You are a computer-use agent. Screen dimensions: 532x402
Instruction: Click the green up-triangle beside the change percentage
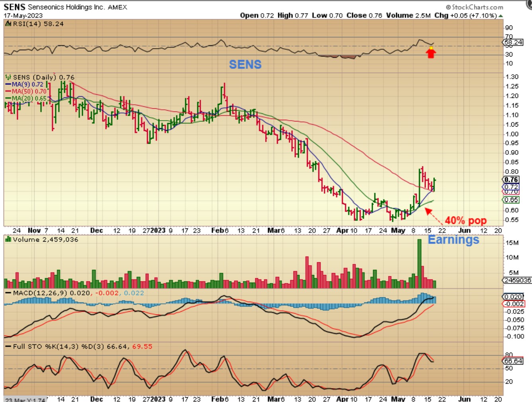(501, 16)
